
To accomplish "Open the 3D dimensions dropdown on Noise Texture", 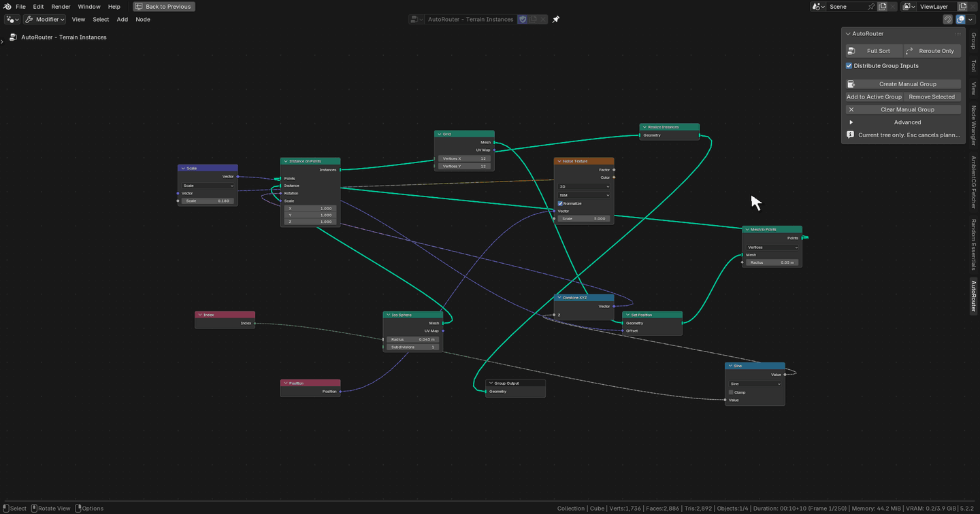I will 584,186.
